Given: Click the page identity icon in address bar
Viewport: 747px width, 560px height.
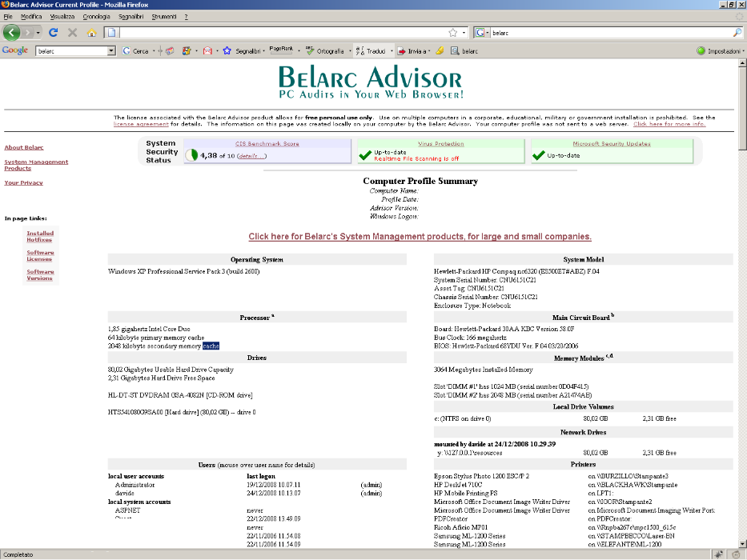Looking at the screenshot, I should click(x=111, y=32).
